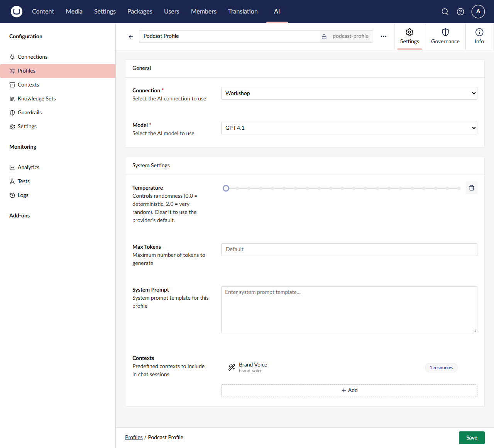Add a context with the Add button

pyautogui.click(x=349, y=390)
